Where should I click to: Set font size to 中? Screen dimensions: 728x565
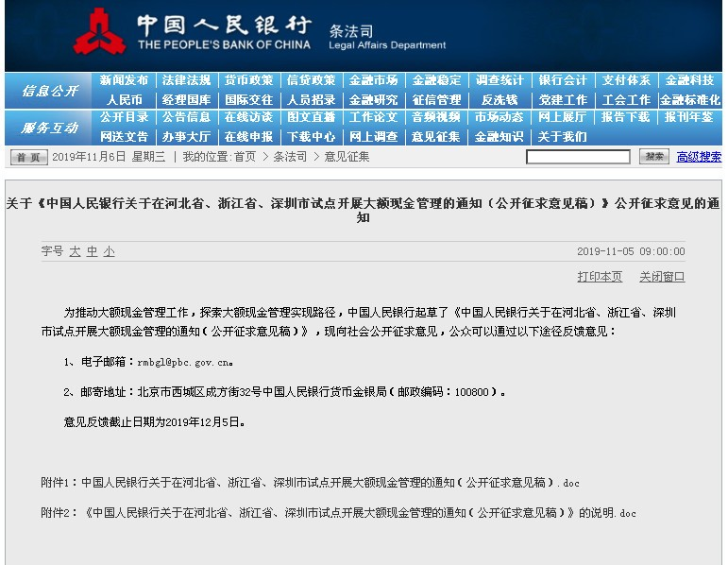point(92,251)
